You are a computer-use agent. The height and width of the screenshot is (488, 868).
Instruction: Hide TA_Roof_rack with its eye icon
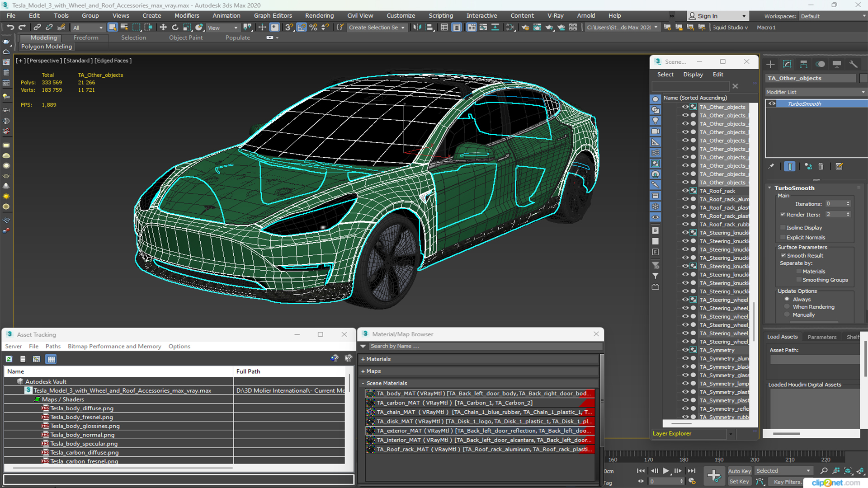[685, 191]
